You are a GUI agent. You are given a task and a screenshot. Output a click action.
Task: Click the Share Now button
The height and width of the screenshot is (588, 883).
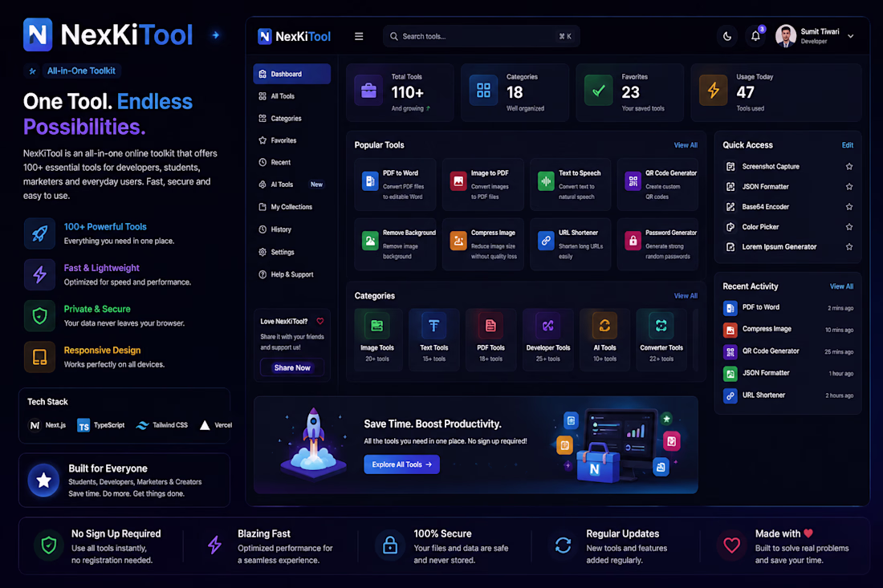(x=291, y=367)
